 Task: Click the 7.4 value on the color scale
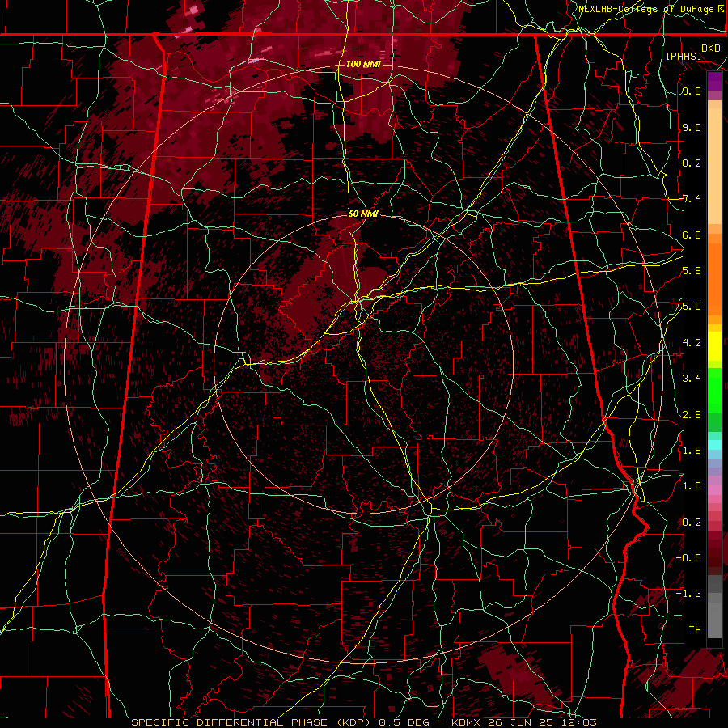(692, 199)
